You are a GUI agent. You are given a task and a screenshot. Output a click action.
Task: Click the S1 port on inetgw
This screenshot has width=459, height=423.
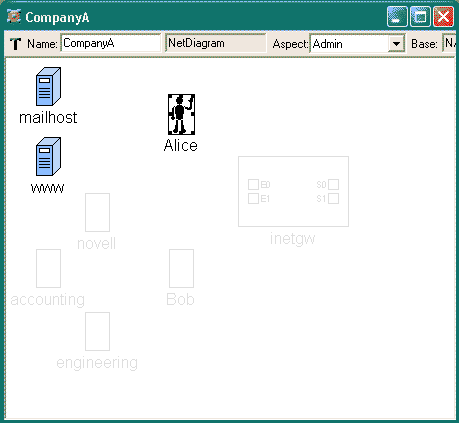click(334, 199)
